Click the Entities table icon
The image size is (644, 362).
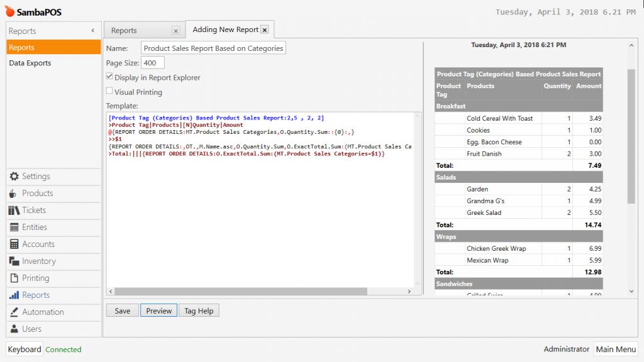tap(14, 227)
